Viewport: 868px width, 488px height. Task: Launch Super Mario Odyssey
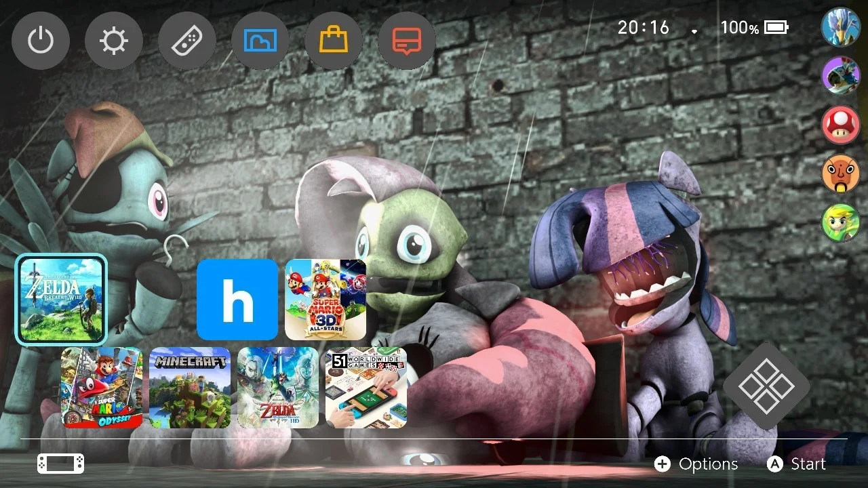pyautogui.click(x=102, y=388)
